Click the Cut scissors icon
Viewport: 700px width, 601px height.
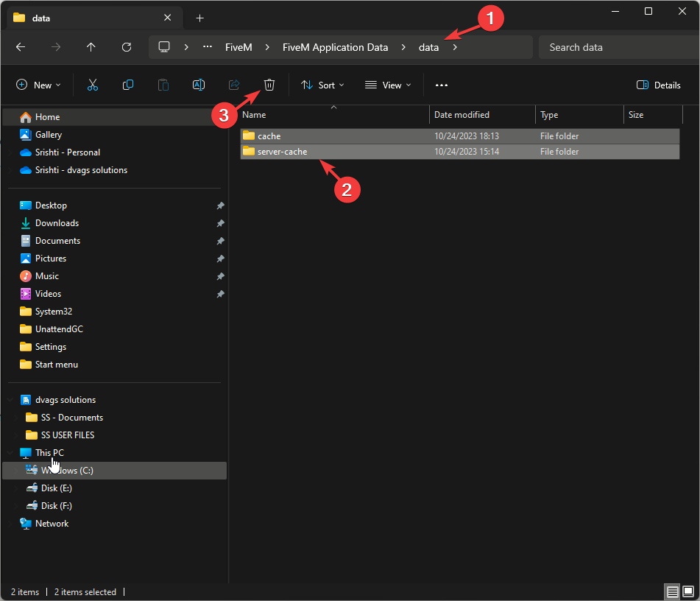pos(93,85)
